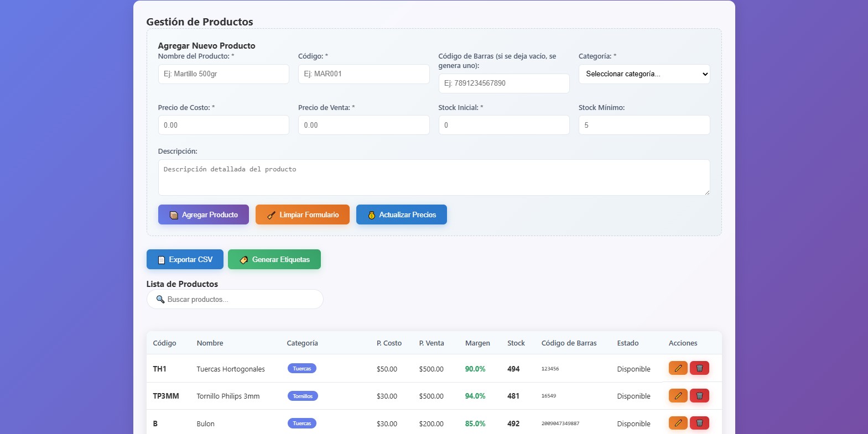
Task: Click the Tornillos category badge
Action: tap(303, 396)
